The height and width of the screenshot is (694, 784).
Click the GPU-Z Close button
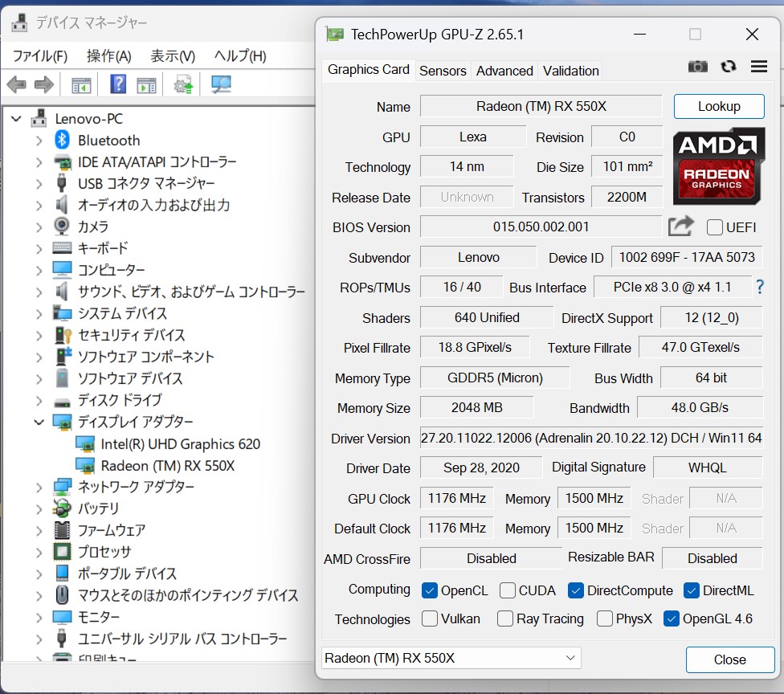point(730,659)
